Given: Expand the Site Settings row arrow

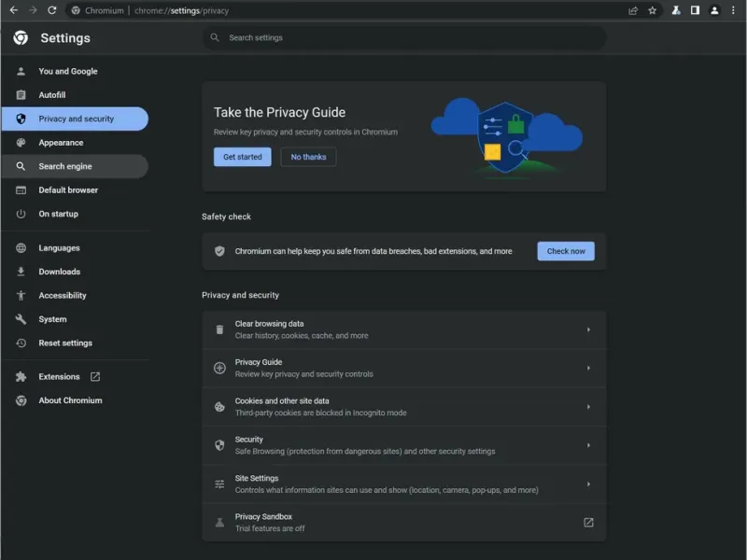Looking at the screenshot, I should pos(588,484).
